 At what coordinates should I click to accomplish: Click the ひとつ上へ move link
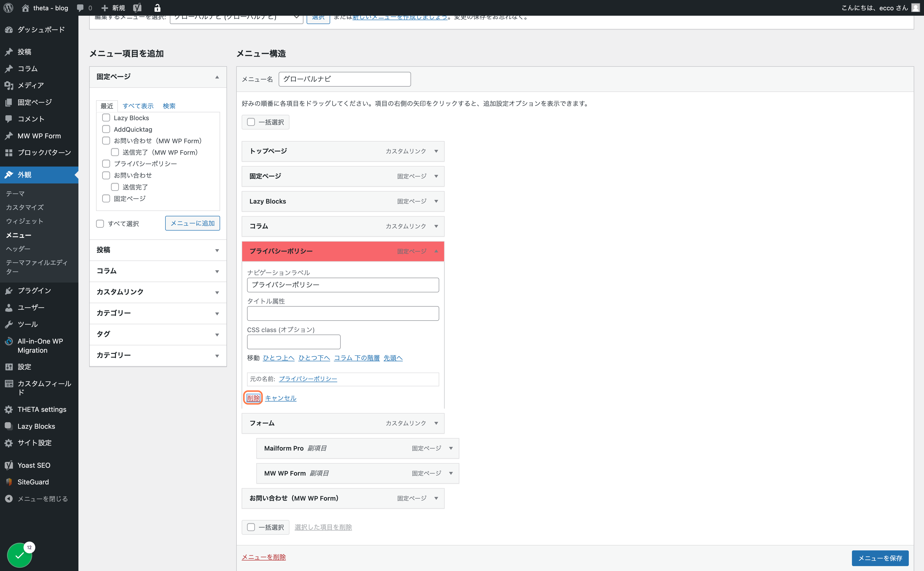tap(278, 358)
